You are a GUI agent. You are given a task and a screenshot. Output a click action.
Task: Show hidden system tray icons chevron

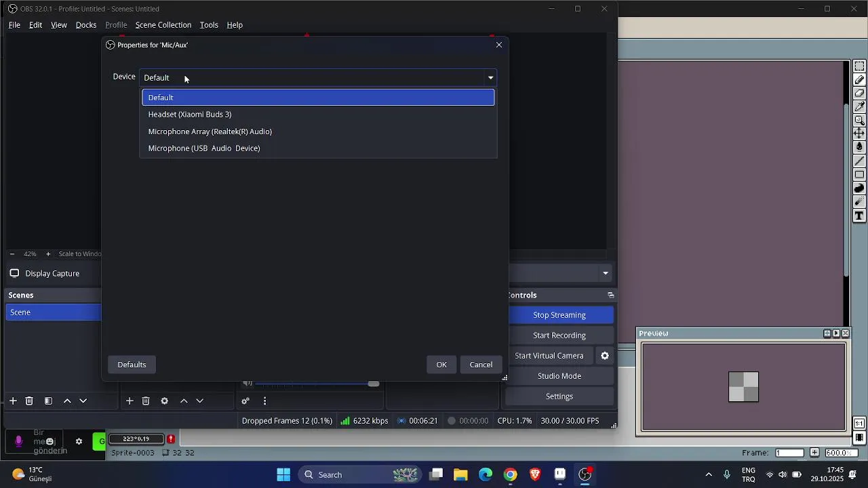(x=709, y=474)
